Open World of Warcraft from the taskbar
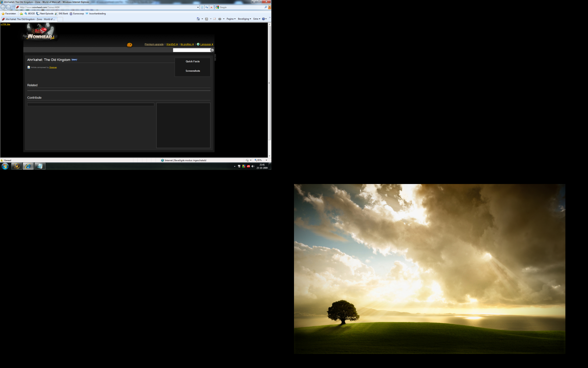Image resolution: width=588 pixels, height=368 pixels. [17, 166]
